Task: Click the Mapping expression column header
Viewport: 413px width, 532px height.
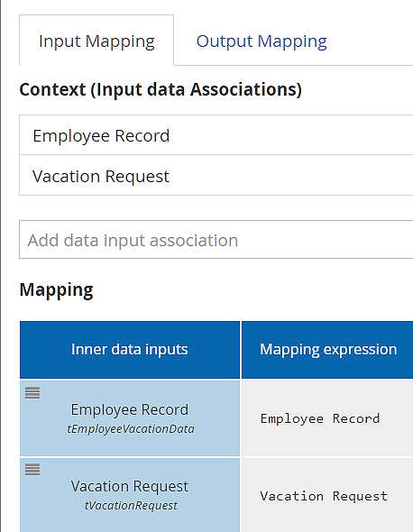Action: click(x=327, y=350)
